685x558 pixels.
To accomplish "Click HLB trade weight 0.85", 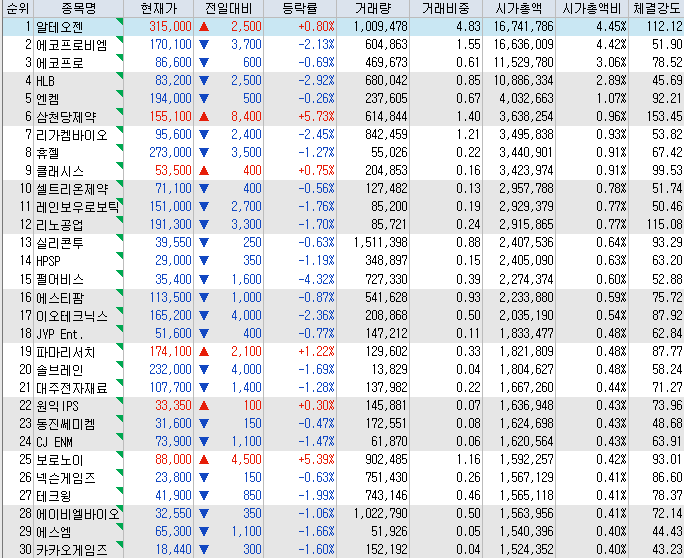I will [x=468, y=80].
